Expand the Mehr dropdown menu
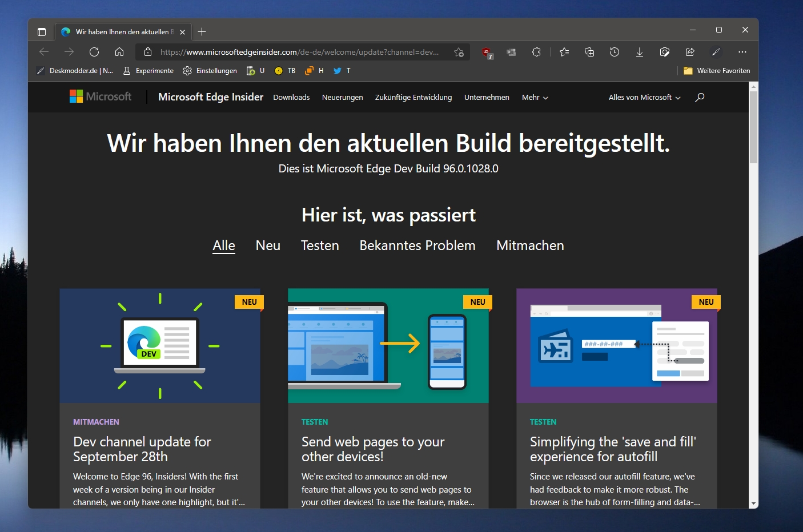The height and width of the screenshot is (532, 803). 535,98
